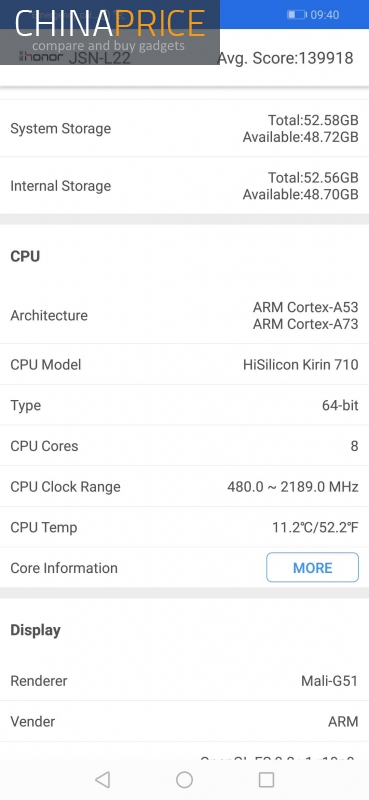
Task: Tap the Android back navigation icon
Action: pos(103,779)
